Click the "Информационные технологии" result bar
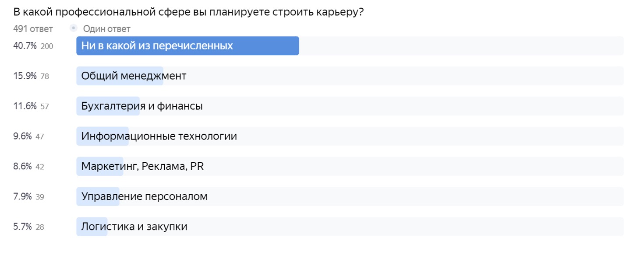644x262 pixels. pos(350,136)
